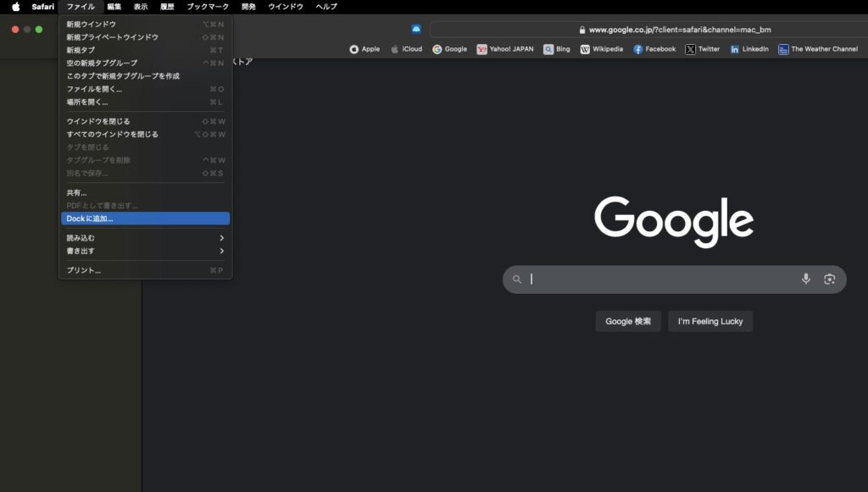
Task: Choose 新規ウインドウ from the File menu
Action: tap(145, 25)
